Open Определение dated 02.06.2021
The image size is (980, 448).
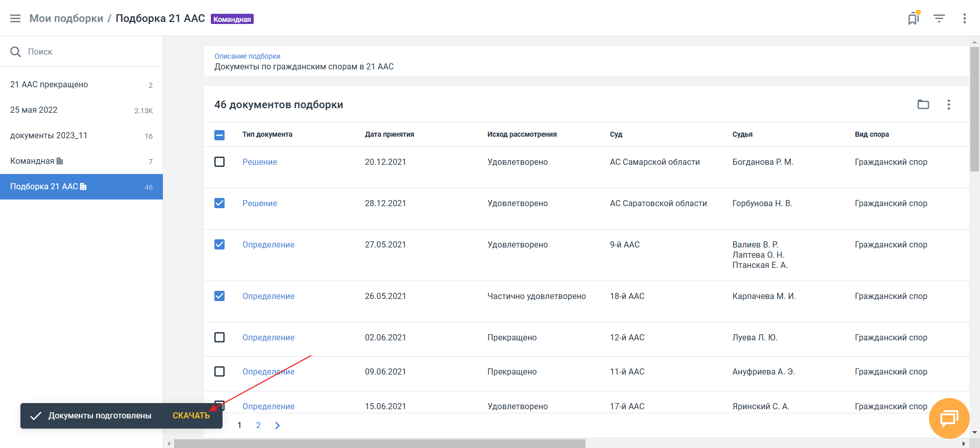[x=268, y=337]
